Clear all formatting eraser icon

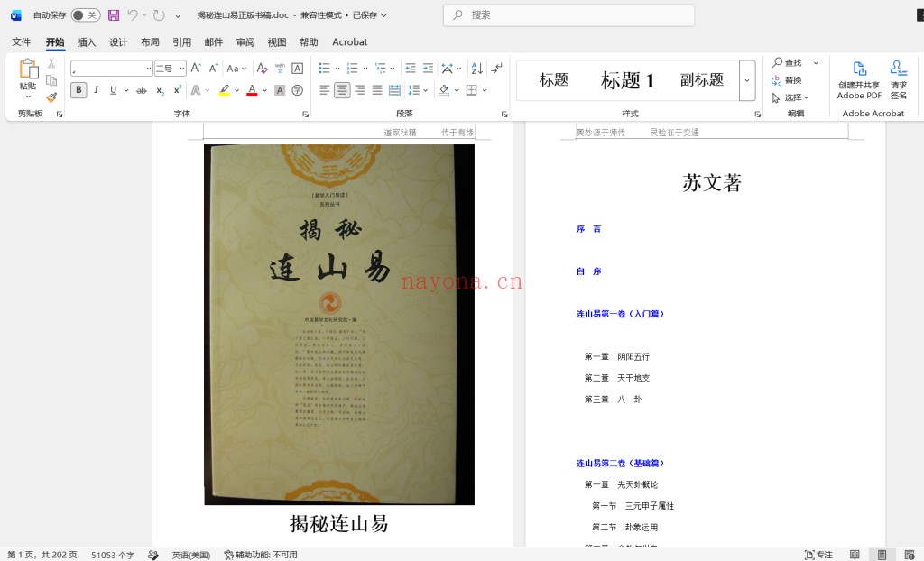(263, 69)
